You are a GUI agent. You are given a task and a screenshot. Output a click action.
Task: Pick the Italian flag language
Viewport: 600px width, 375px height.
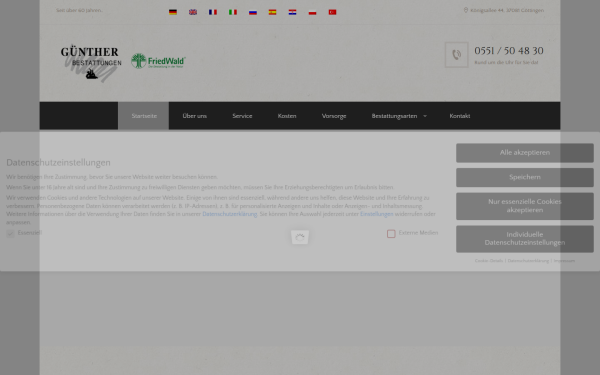pos(233,12)
